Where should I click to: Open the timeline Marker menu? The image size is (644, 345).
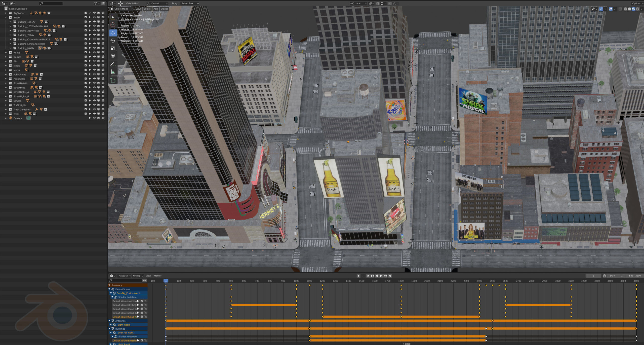pos(157,276)
